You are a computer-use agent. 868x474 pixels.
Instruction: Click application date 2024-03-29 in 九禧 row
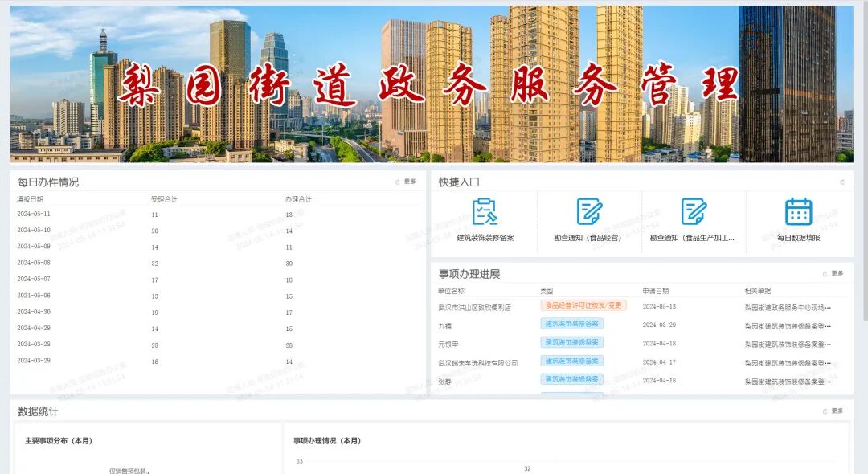(659, 325)
